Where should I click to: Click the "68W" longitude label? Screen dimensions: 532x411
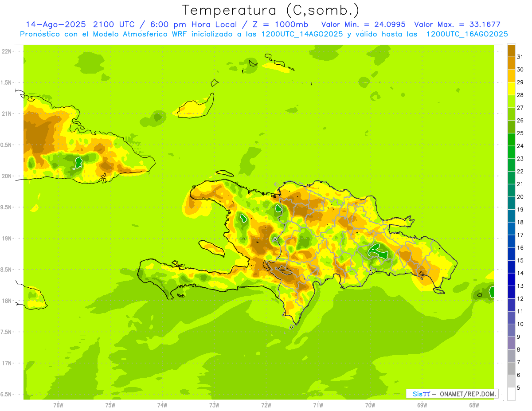pyautogui.click(x=473, y=405)
